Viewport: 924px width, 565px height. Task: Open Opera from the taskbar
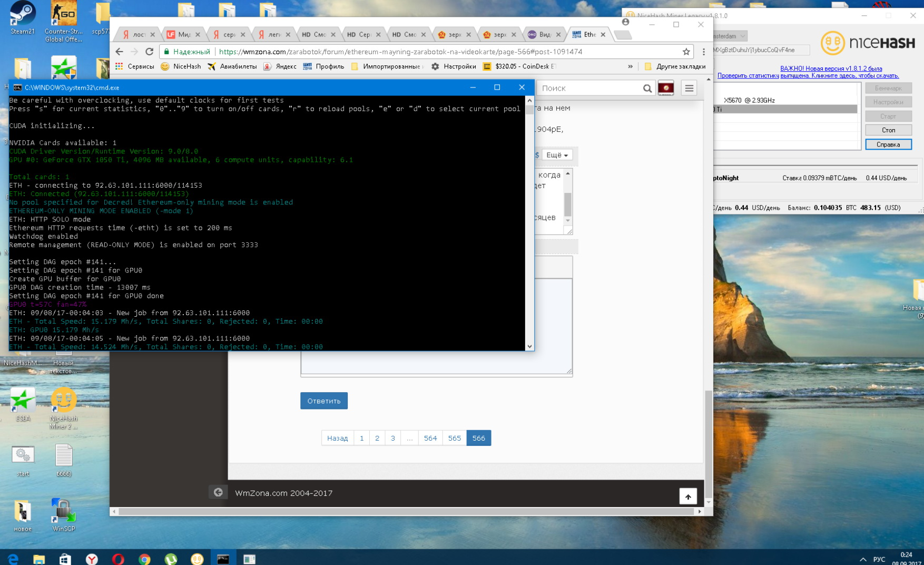point(118,559)
